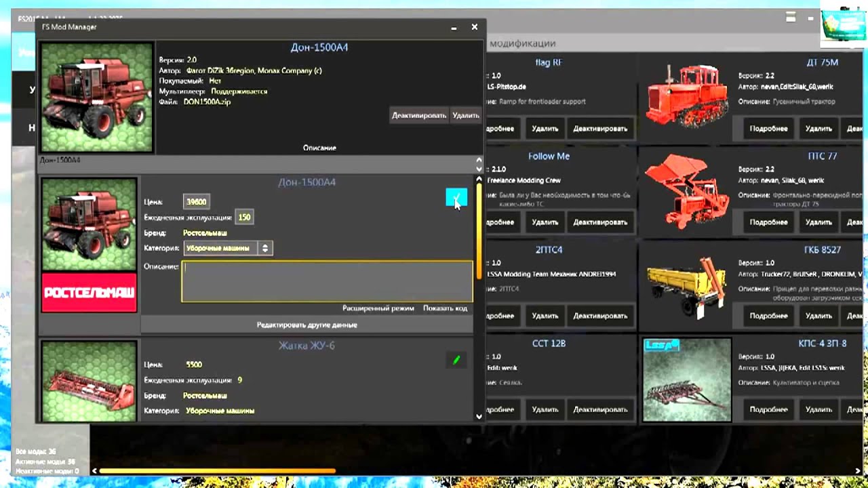Click lower arrow of header description scroller

(479, 169)
